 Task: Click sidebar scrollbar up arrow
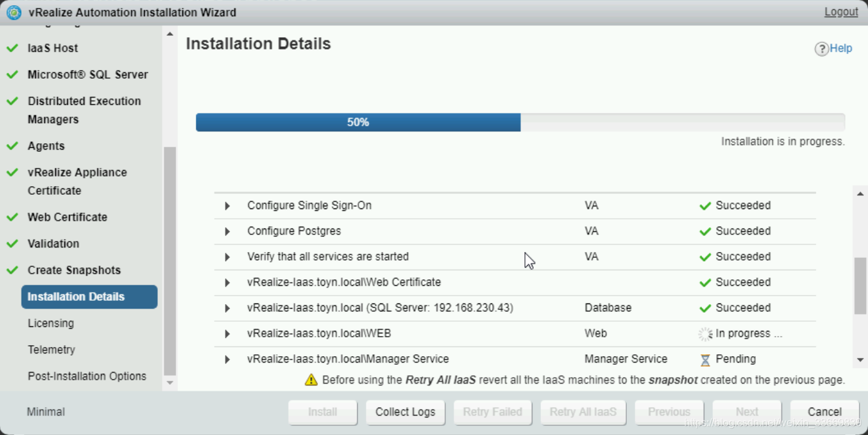click(170, 34)
